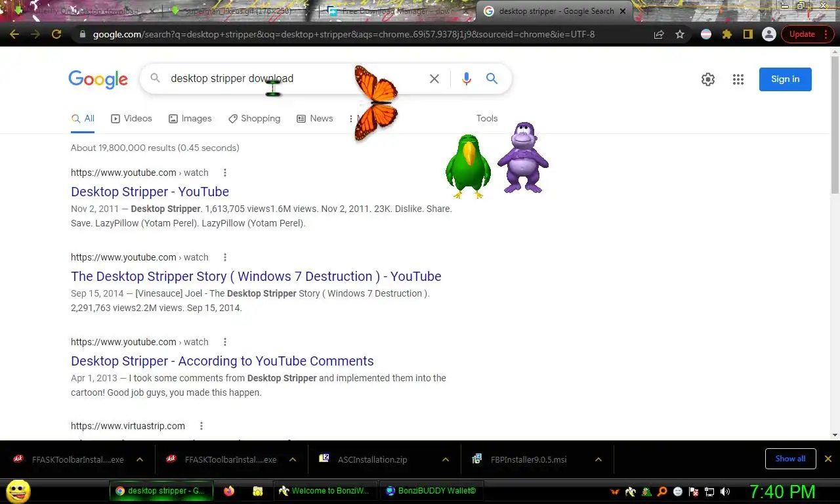Click the padlock site info icon
This screenshot has height=504, width=840.
82,34
